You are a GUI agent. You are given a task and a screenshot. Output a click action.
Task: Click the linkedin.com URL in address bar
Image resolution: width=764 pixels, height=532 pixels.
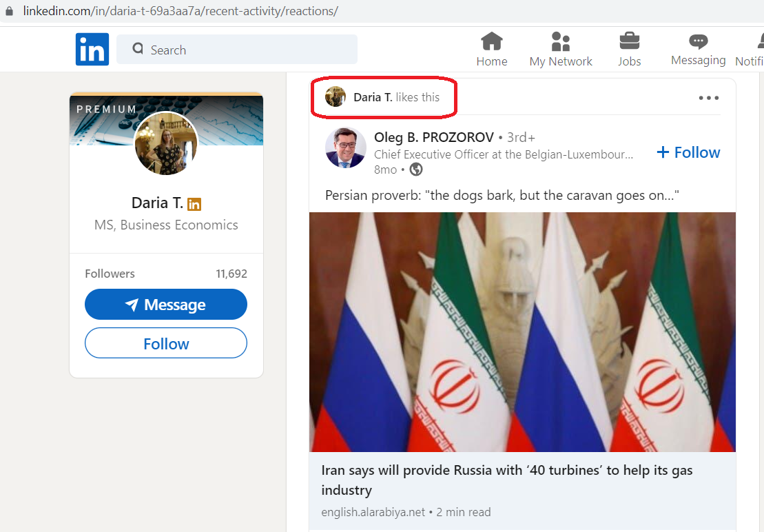point(180,11)
